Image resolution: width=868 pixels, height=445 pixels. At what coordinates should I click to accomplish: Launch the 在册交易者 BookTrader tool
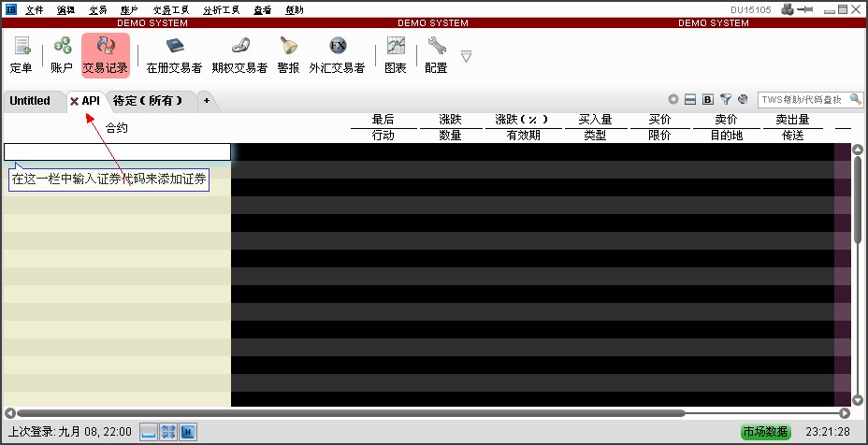pos(174,55)
